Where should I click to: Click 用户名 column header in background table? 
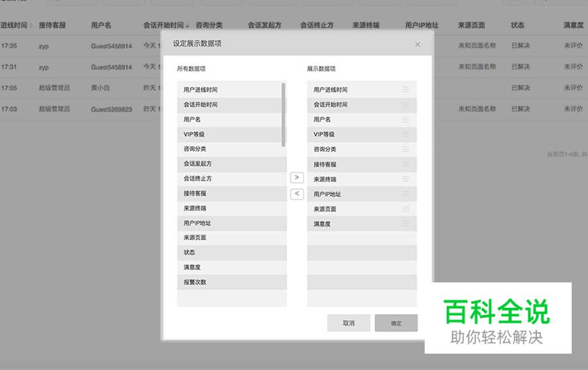click(x=101, y=25)
